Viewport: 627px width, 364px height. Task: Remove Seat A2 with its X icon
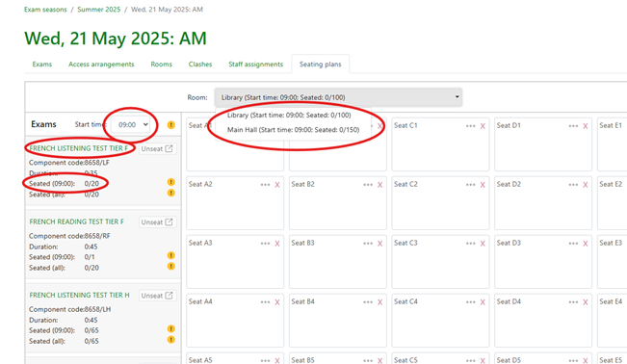[x=277, y=185]
